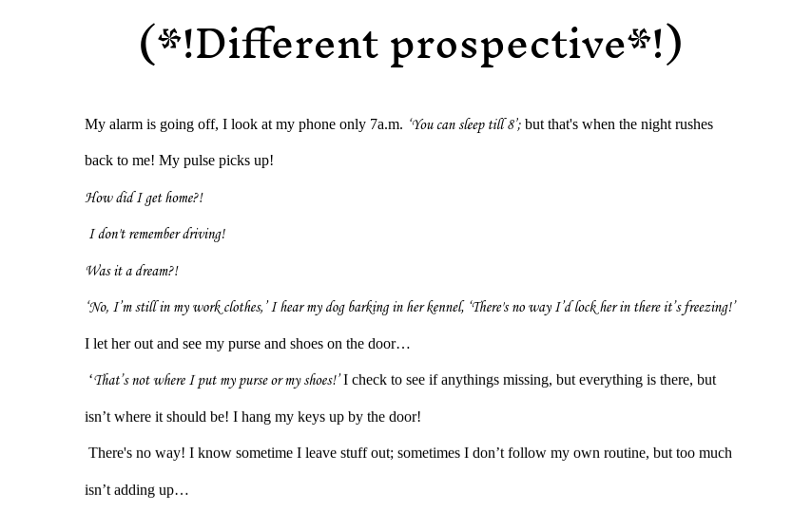Click the closing parenthesis of the title
Screen dimensions: 812x513
674,45
